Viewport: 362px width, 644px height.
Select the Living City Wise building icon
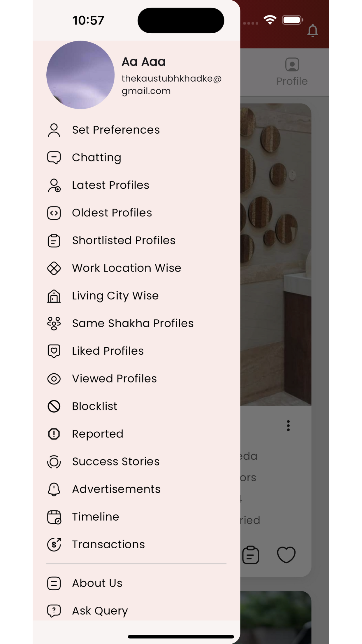click(54, 296)
